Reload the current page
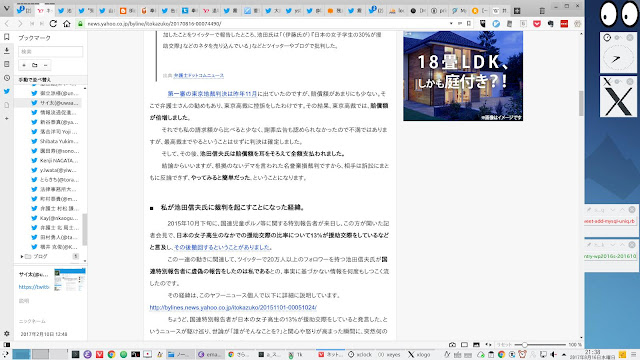640x360 pixels. click(x=53, y=24)
